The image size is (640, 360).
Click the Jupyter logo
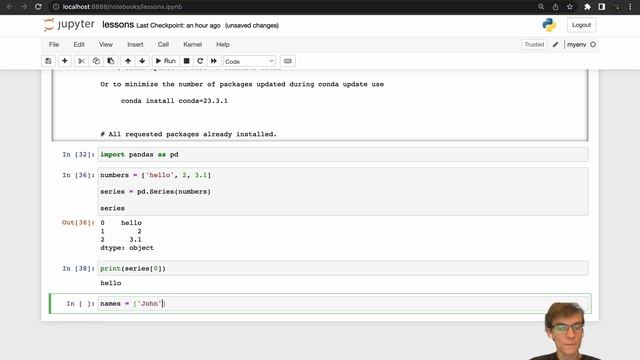point(69,25)
